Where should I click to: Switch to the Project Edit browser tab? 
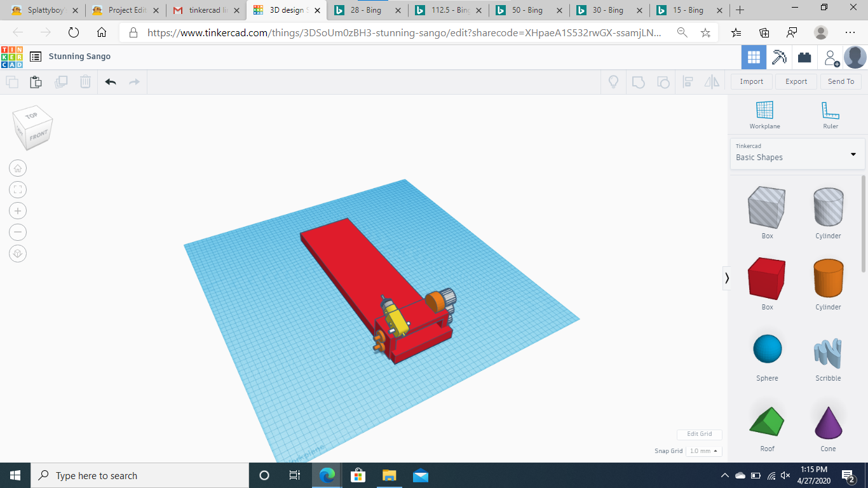point(125,10)
